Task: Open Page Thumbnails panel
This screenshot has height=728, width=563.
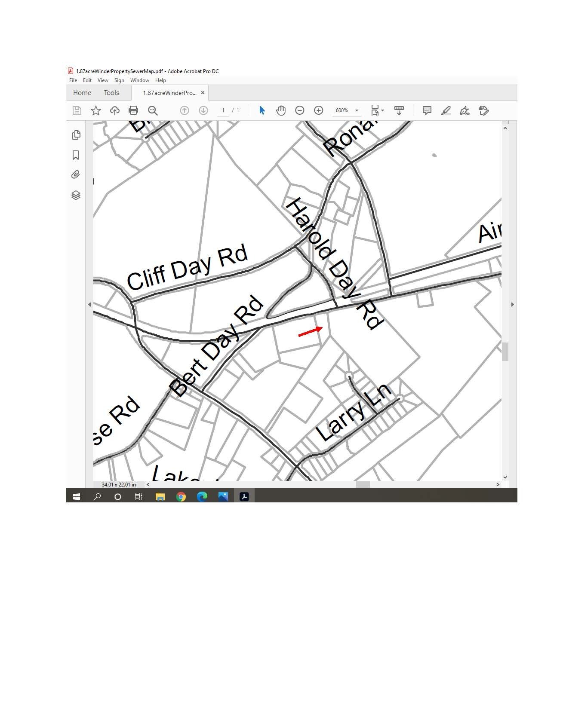Action: pyautogui.click(x=76, y=135)
